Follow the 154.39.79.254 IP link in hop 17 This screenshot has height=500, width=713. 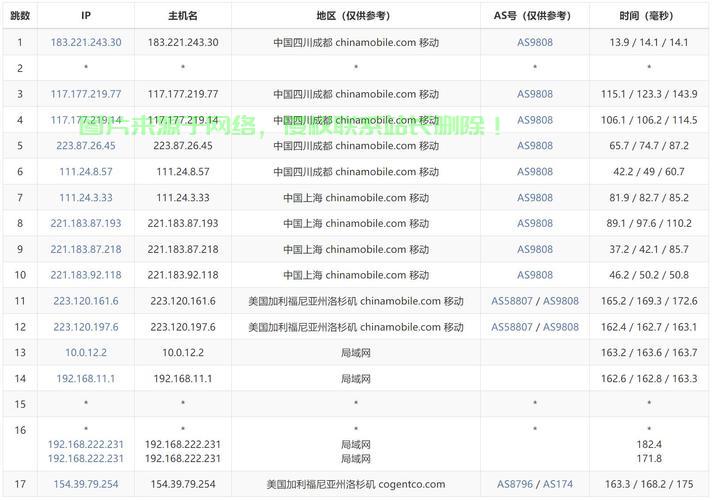pyautogui.click(x=86, y=485)
